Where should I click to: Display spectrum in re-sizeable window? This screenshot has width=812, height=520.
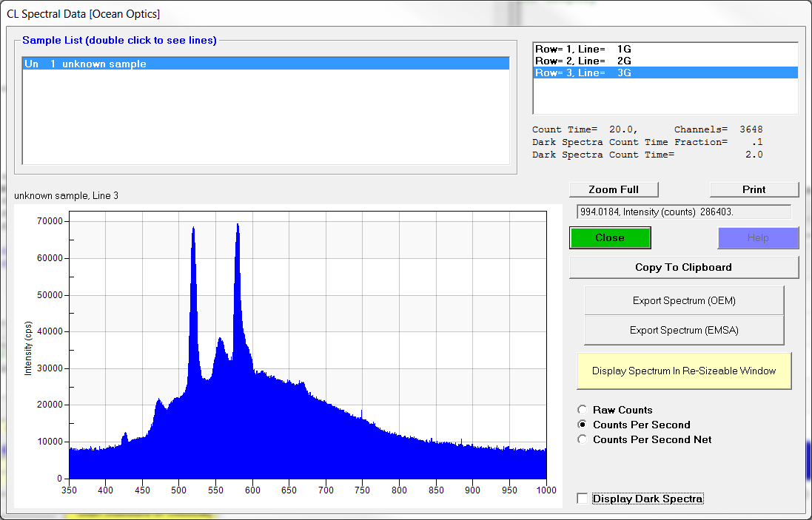pyautogui.click(x=683, y=371)
